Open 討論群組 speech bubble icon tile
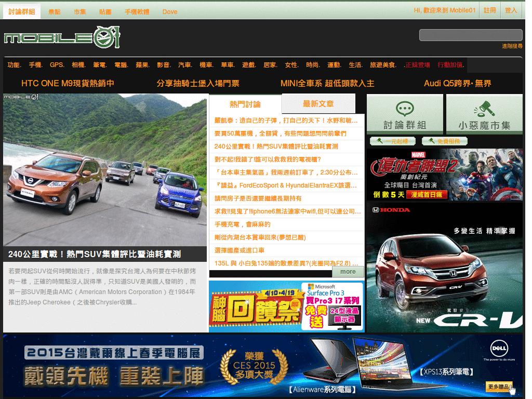The width and height of the screenshot is (532, 399). 405,114
